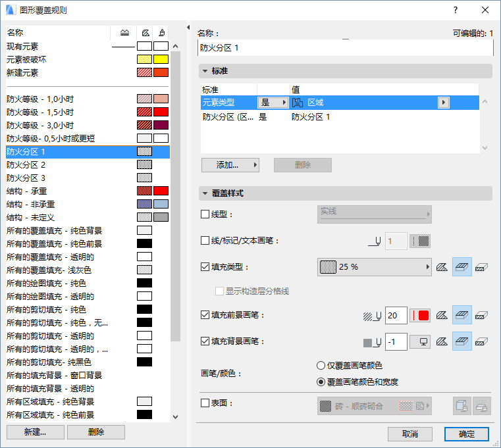Image resolution: width=501 pixels, height=448 pixels.
Task: Open the arrow menu for 区域 value
Action: 444,103
